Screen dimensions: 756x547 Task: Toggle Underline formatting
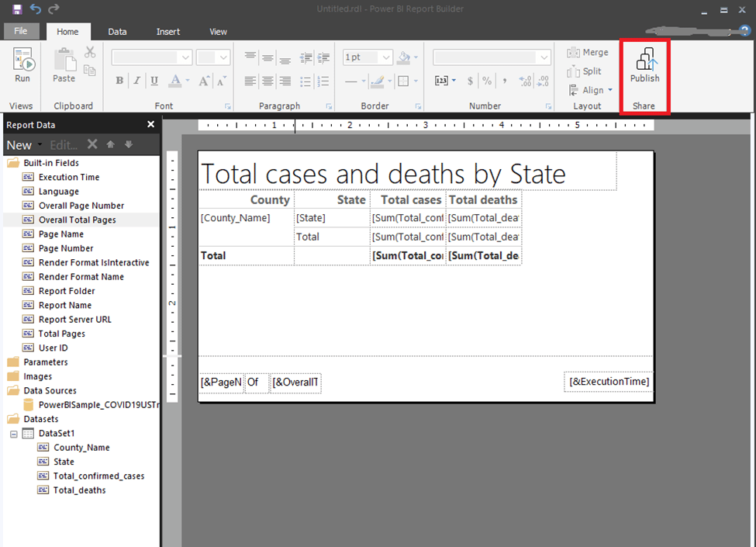click(x=154, y=81)
